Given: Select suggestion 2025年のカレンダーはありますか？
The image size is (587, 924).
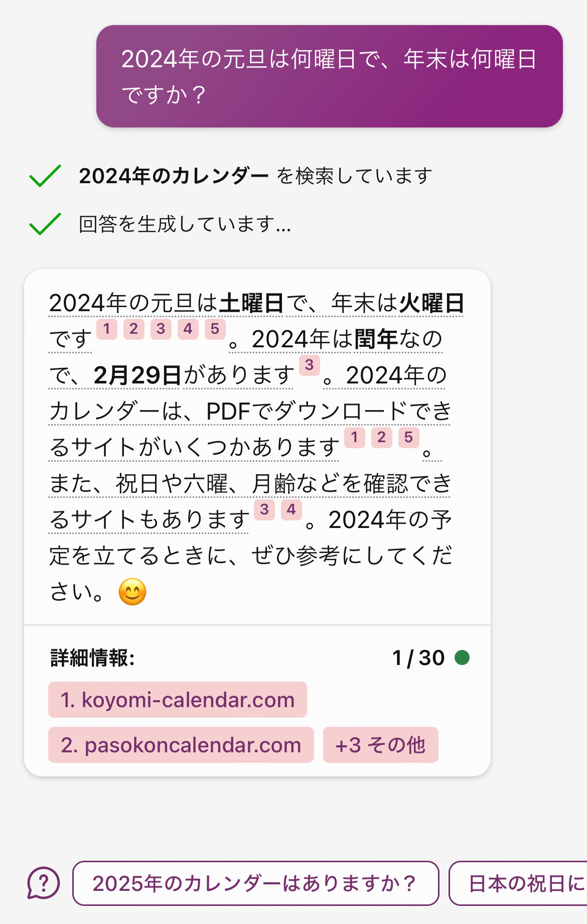Looking at the screenshot, I should (x=255, y=883).
